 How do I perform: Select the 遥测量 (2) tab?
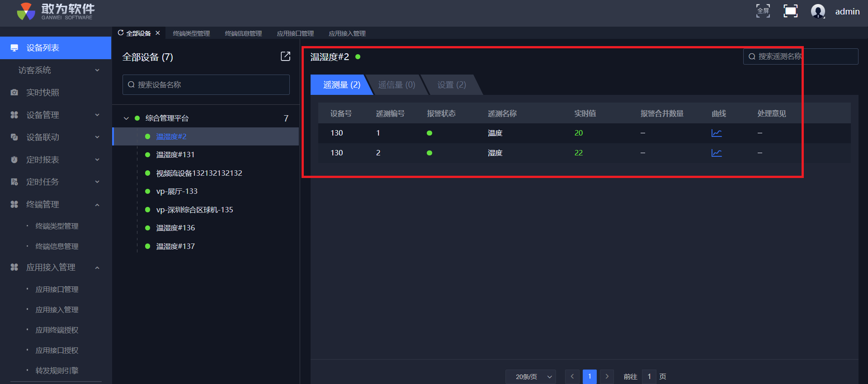[342, 84]
